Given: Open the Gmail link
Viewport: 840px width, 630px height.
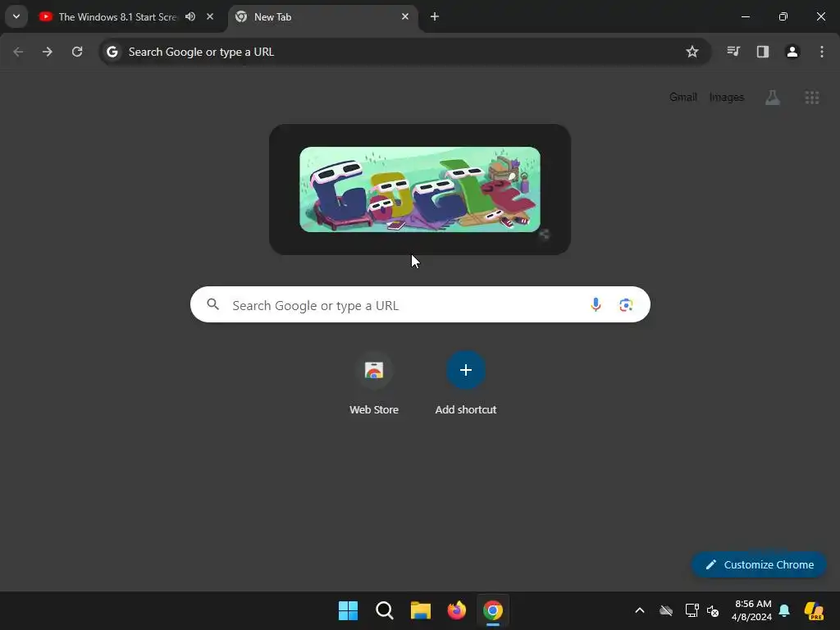Looking at the screenshot, I should click(683, 97).
